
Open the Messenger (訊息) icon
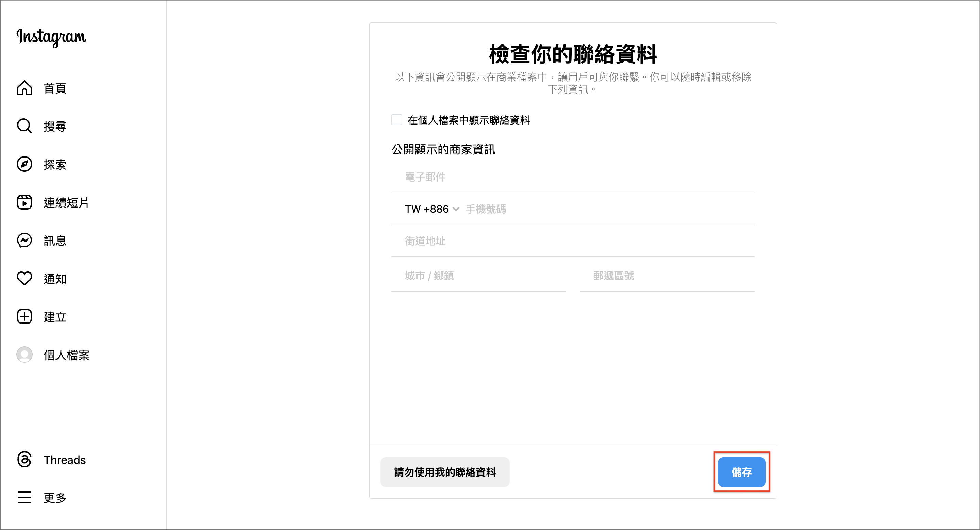24,240
